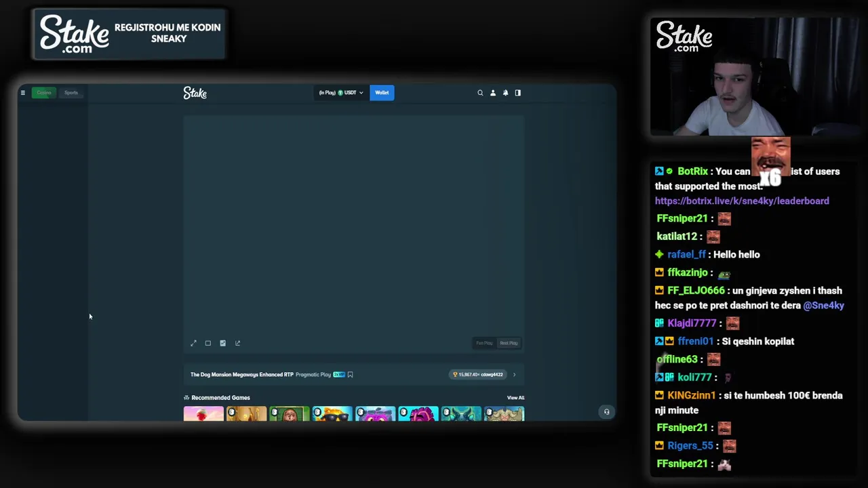Click ffreni01 username in chat
The height and width of the screenshot is (488, 868).
[696, 342]
